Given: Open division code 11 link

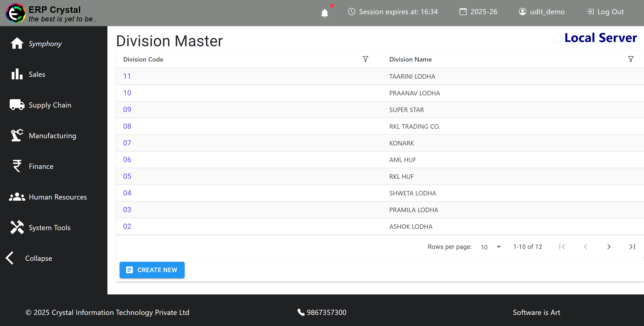Looking at the screenshot, I should 127,76.
